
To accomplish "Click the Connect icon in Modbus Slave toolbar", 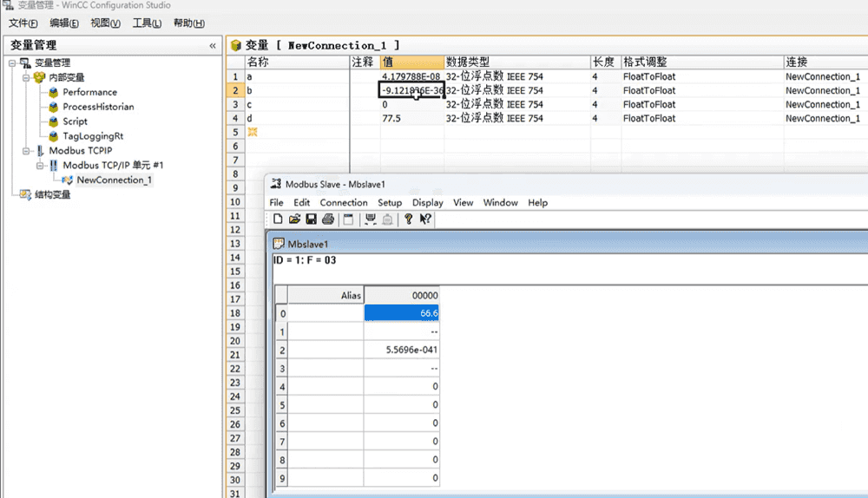I will 371,220.
